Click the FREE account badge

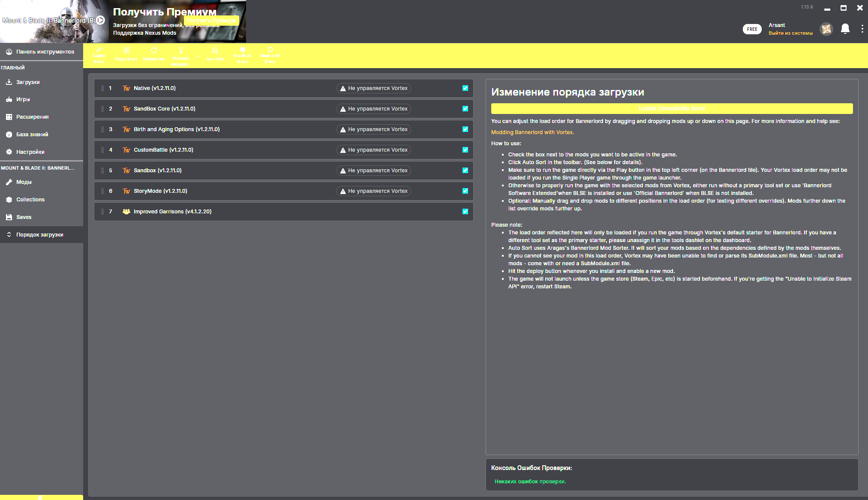point(752,29)
